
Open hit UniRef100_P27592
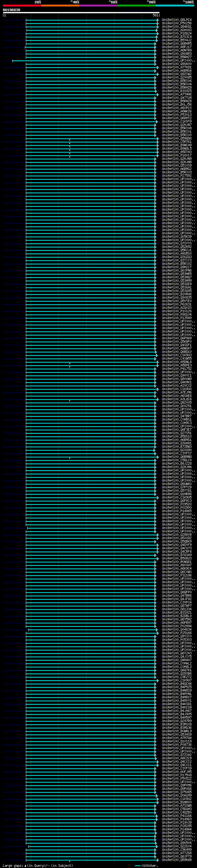pos(177,176)
